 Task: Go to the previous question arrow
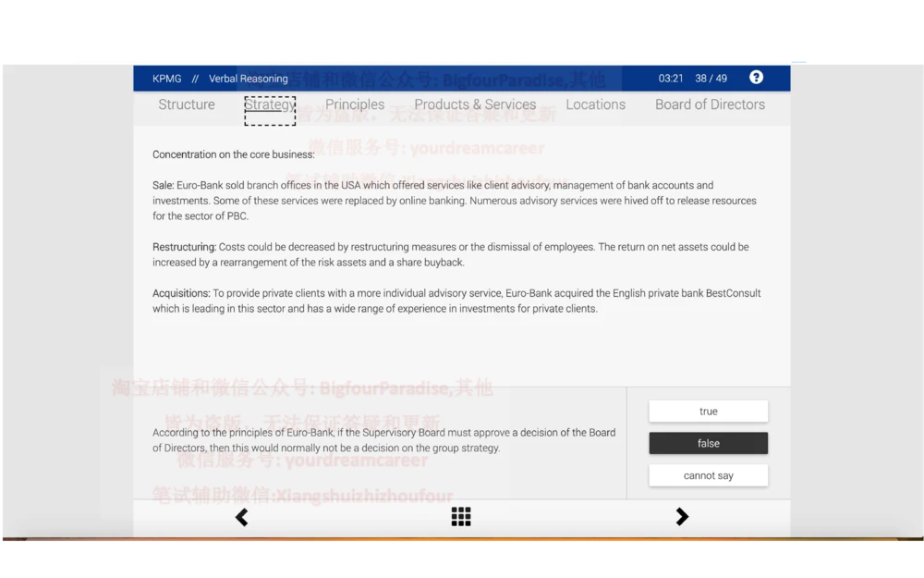241,517
